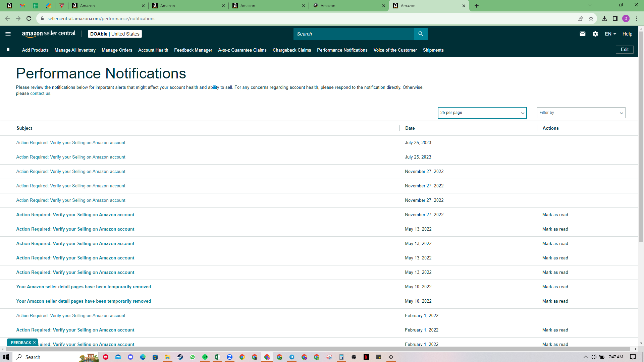Open a new browser tab

(x=477, y=6)
